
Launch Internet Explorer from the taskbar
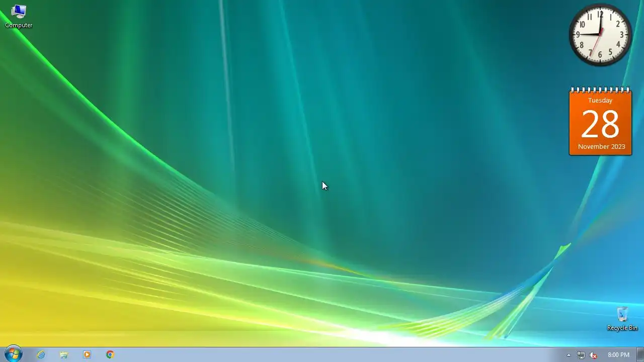tap(41, 354)
